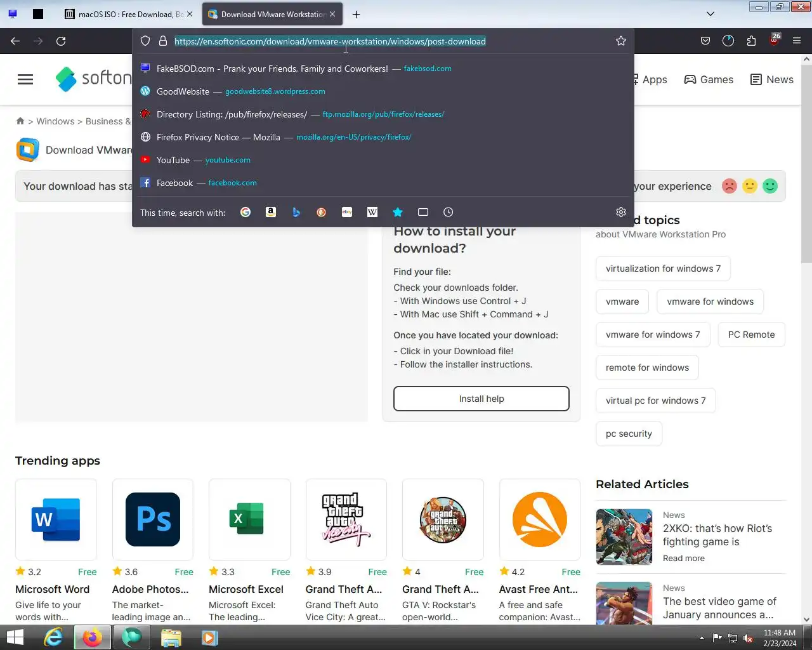Image resolution: width=812 pixels, height=650 pixels.
Task: Open Avast Free Antivirus app thumbnail
Action: click(x=540, y=519)
